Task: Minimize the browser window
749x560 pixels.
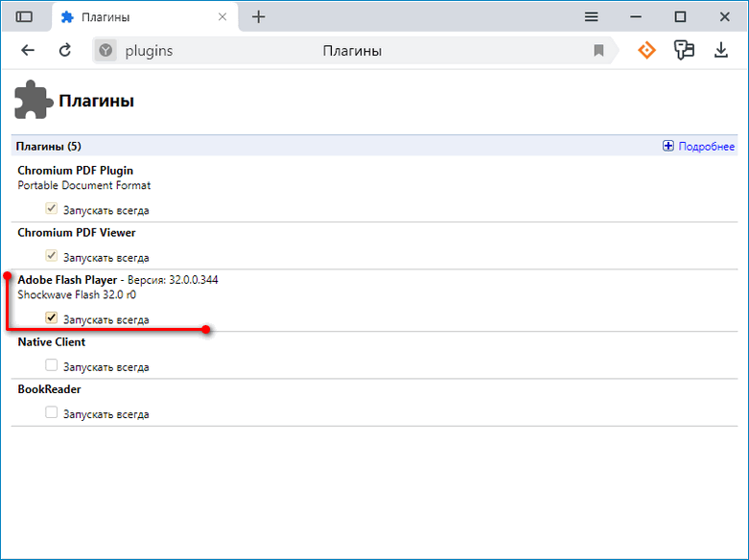Action: pos(636,17)
